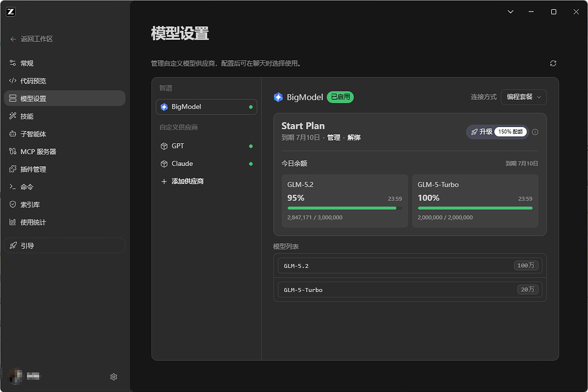The height and width of the screenshot is (392, 588).
Task: Click the 升级 upgrade button
Action: pyautogui.click(x=497, y=132)
